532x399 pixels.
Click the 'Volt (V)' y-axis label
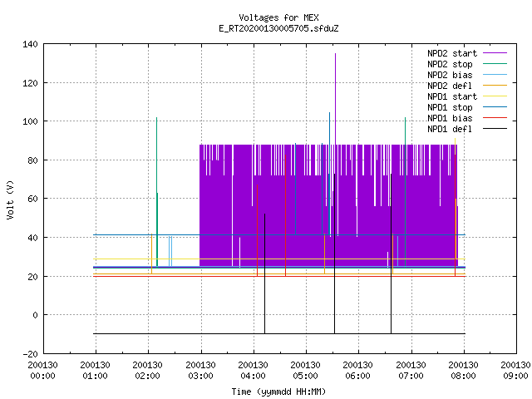click(10, 199)
